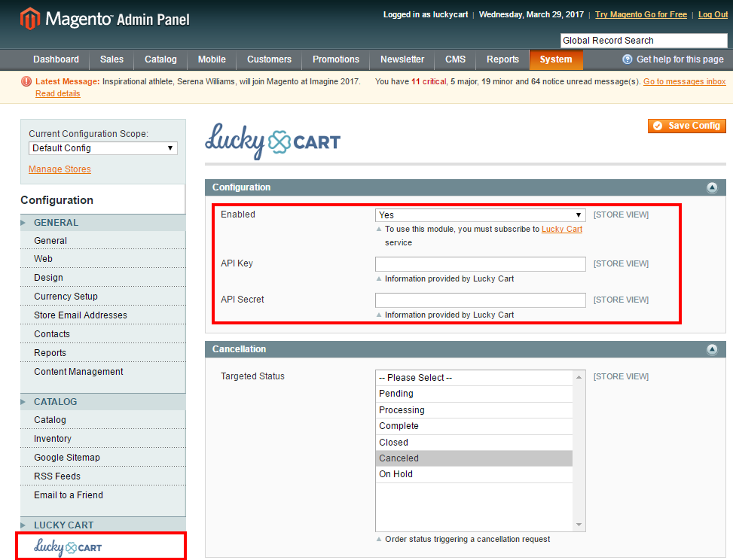Click the red Latest Message alert icon
The image size is (733, 560).
26,81
